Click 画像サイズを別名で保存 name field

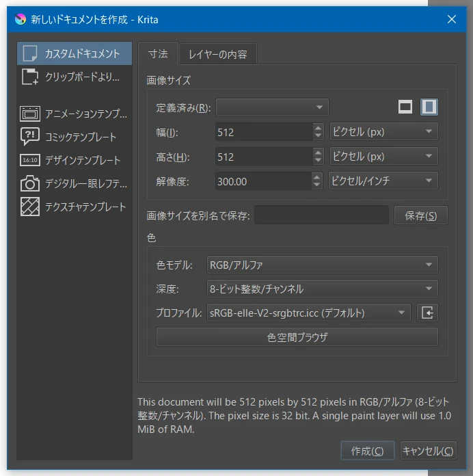[x=321, y=215]
